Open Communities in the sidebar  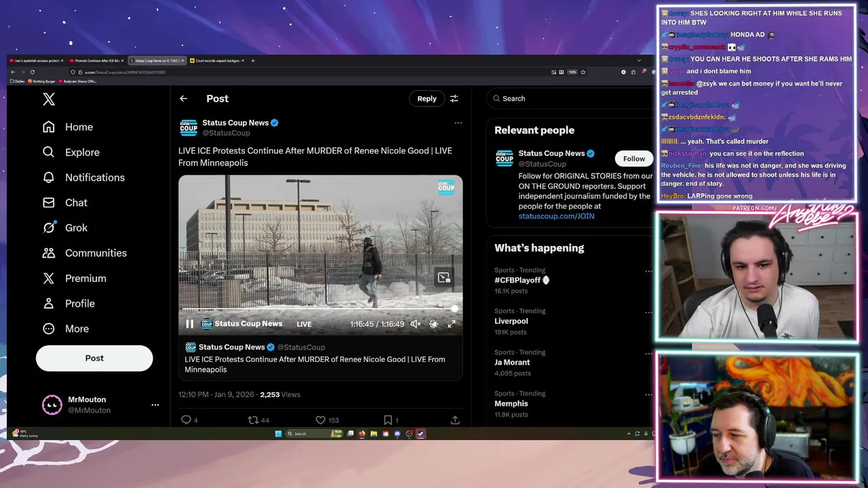[x=84, y=253]
